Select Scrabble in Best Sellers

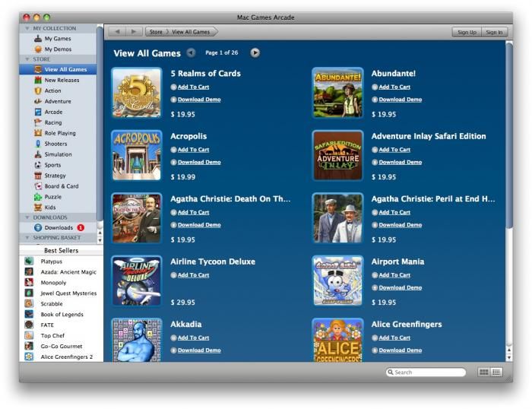pyautogui.click(x=52, y=304)
